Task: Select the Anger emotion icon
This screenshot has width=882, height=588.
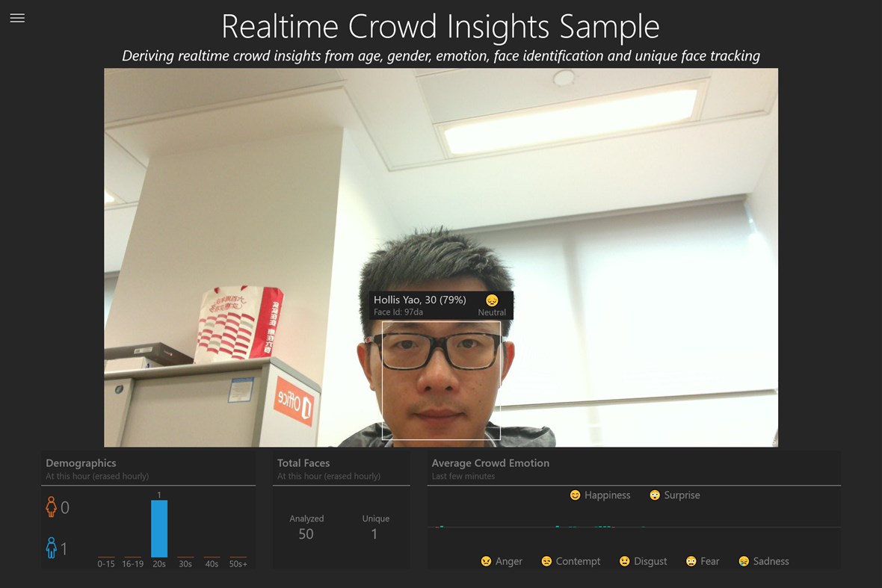Action: pos(485,561)
